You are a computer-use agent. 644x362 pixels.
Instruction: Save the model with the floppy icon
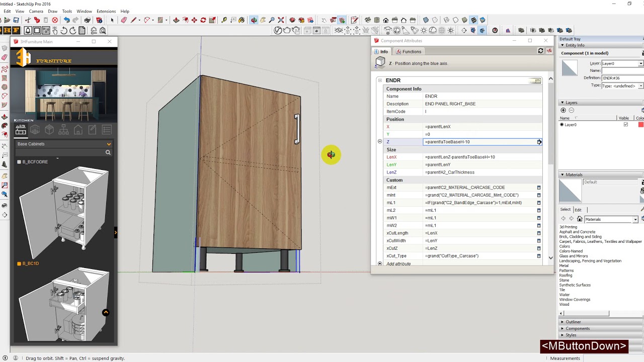tap(16, 20)
